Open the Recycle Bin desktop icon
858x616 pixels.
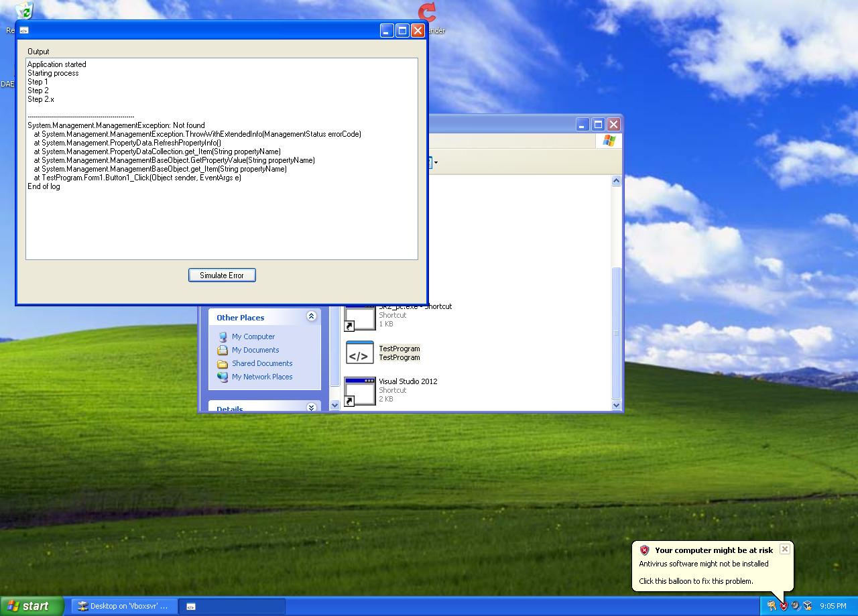coord(22,11)
